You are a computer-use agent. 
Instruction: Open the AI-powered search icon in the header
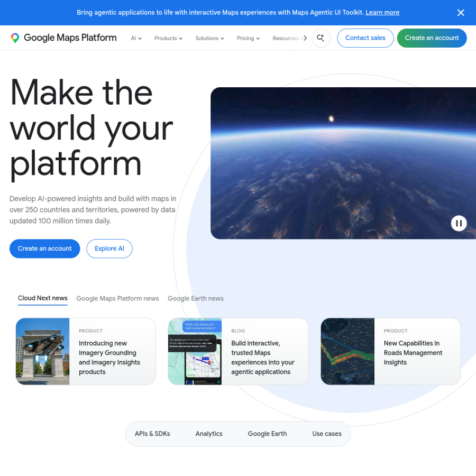(321, 38)
